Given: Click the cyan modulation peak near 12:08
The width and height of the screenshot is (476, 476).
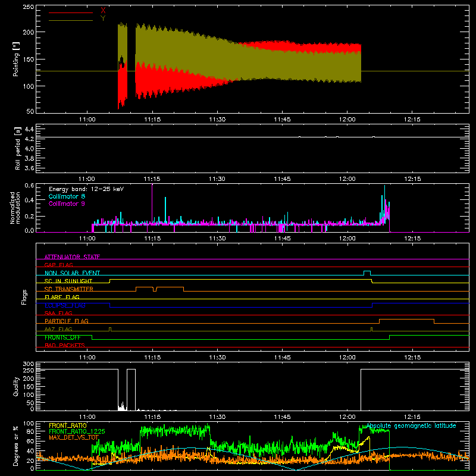Looking at the screenshot, I should tap(384, 201).
